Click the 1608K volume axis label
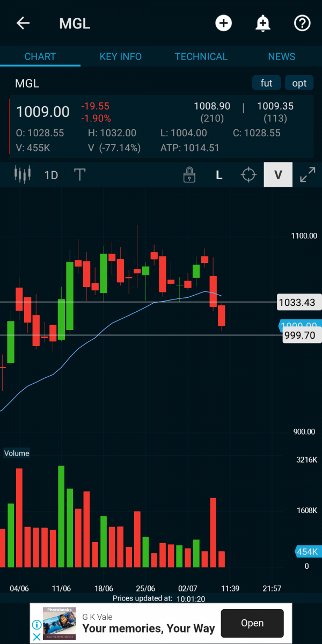Image resolution: width=322 pixels, height=644 pixels. (306, 510)
